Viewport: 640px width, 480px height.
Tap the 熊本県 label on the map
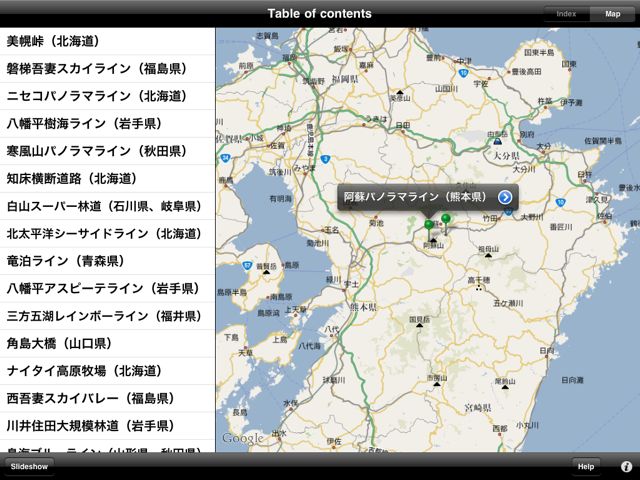tap(363, 307)
